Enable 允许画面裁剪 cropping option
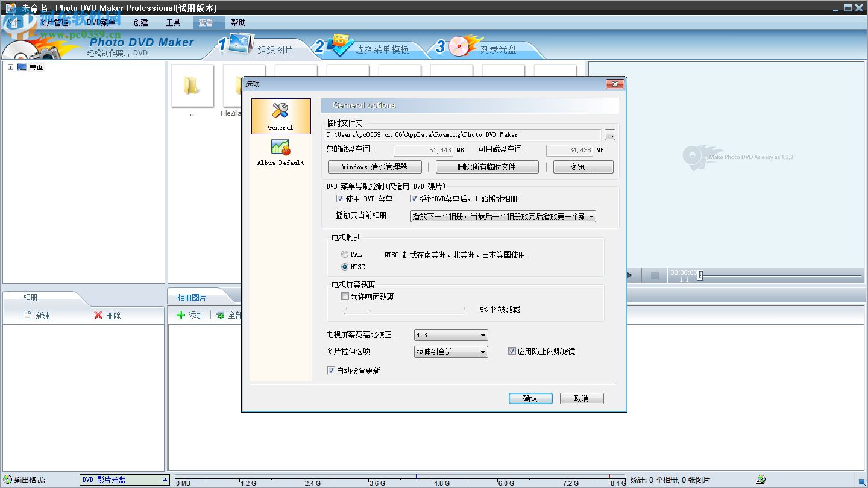 345,296
